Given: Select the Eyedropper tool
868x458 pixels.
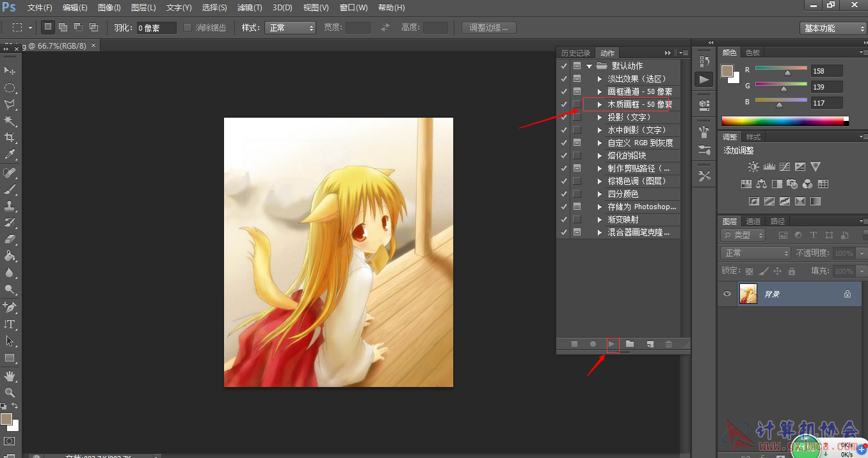Looking at the screenshot, I should tap(10, 154).
